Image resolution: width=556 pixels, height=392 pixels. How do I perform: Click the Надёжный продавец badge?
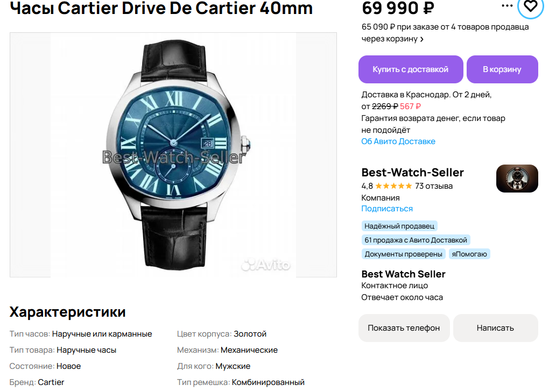[399, 226]
